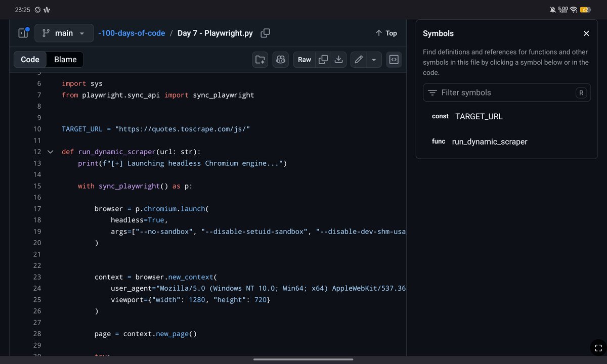The image size is (607, 364).
Task: Open the Raw file view
Action: pos(305,59)
